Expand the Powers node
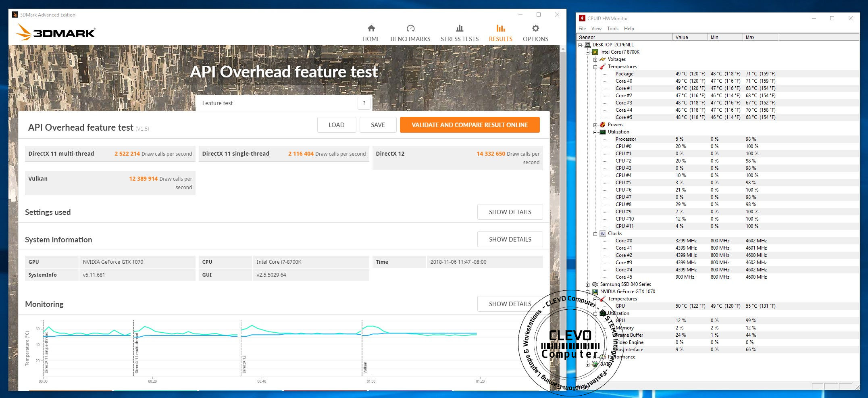868x398 pixels. (x=595, y=125)
